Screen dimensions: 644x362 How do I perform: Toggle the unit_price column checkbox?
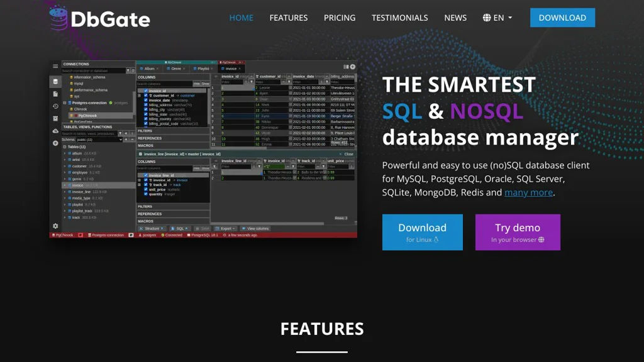coord(146,189)
